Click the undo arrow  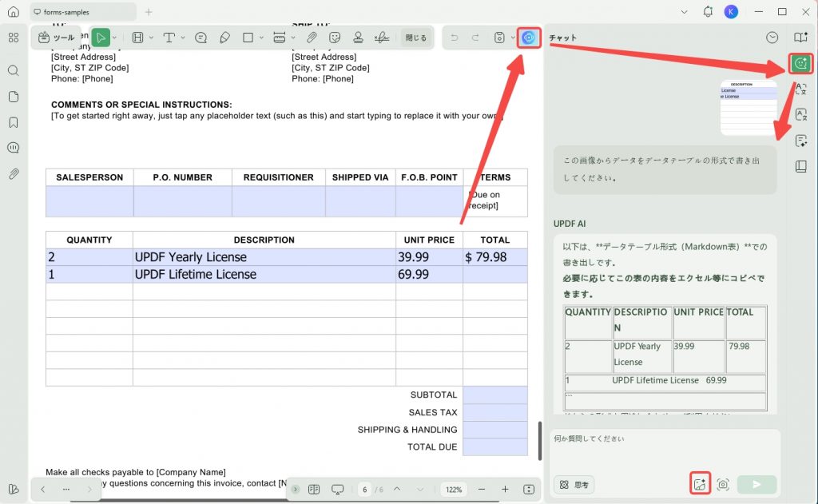point(455,38)
